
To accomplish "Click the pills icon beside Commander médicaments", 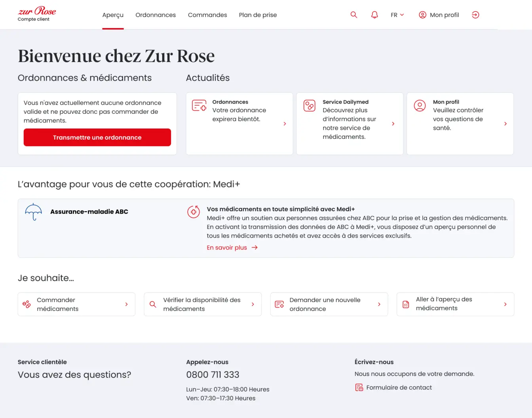I will (x=27, y=304).
